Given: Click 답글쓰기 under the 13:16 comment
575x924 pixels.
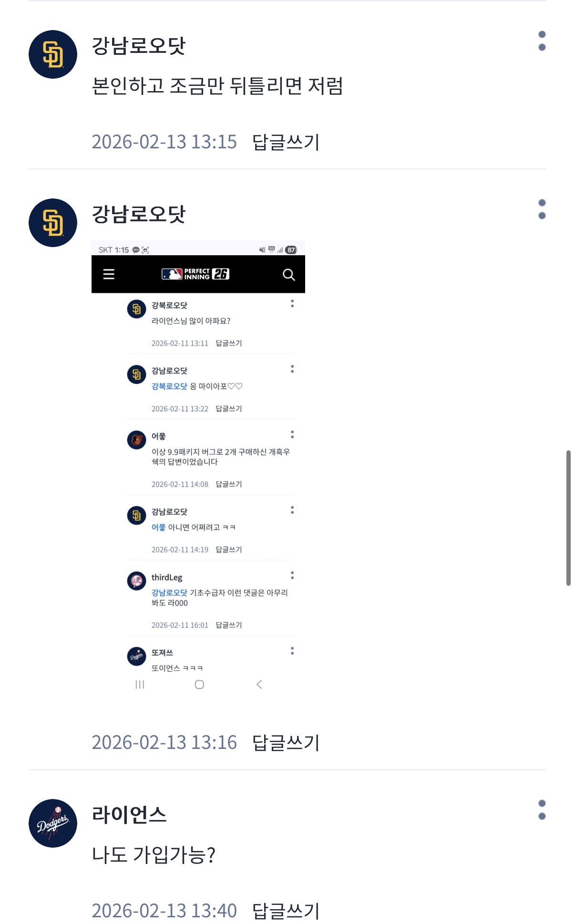Looking at the screenshot, I should coord(286,743).
